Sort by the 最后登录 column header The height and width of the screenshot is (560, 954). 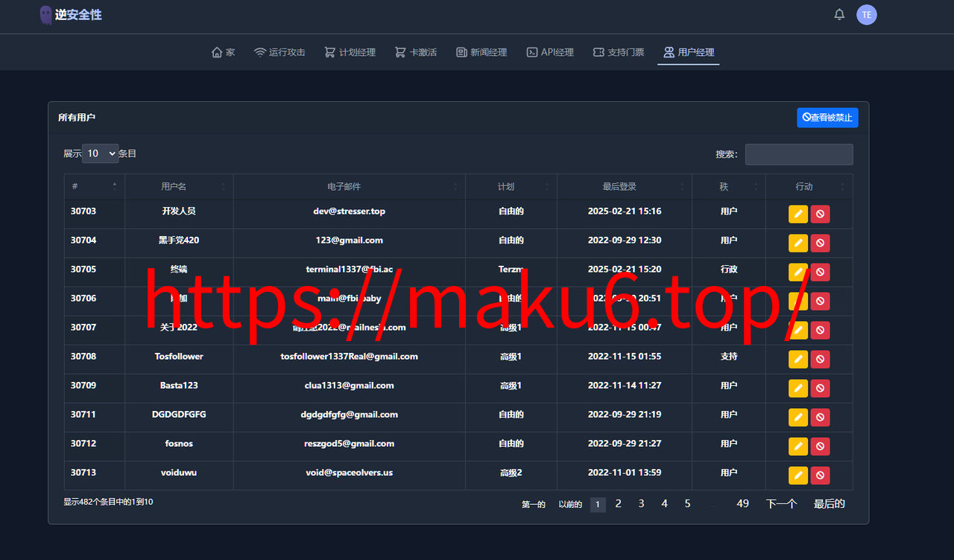point(624,186)
